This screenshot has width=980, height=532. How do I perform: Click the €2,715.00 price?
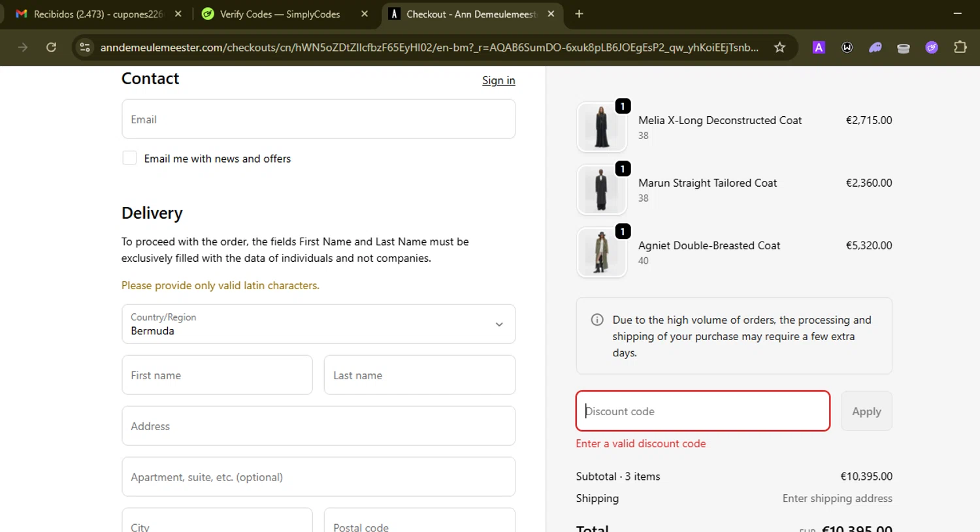869,120
